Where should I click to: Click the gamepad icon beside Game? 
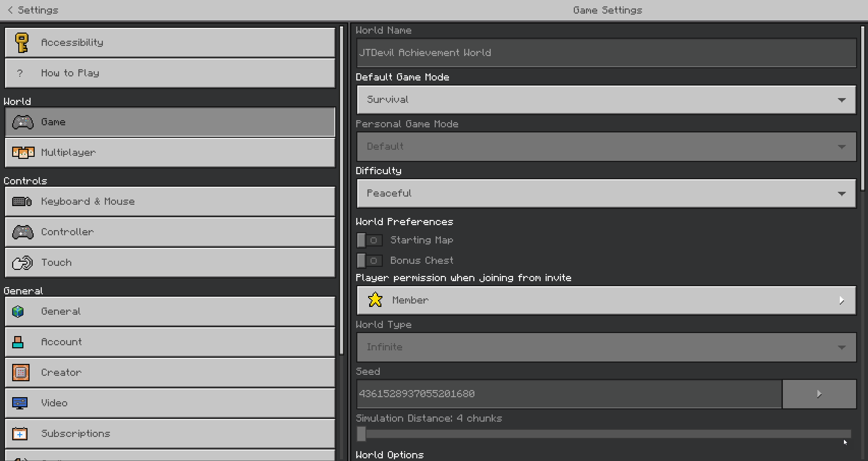coord(23,122)
